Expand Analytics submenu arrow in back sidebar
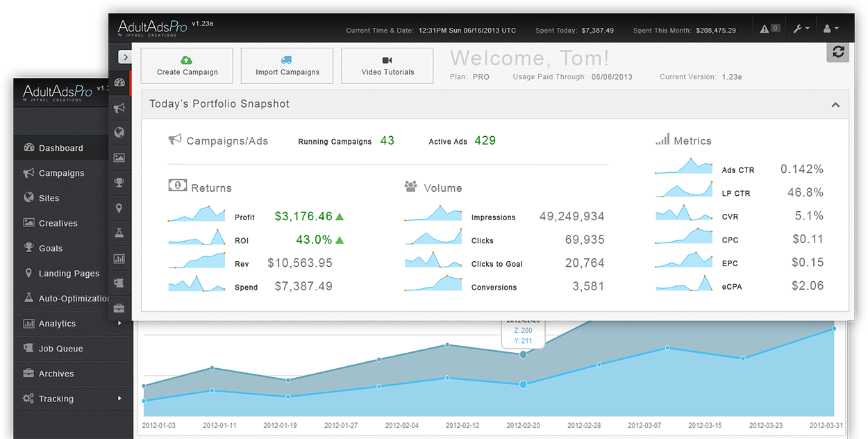Screen dimensions: 868x439 [x=119, y=323]
